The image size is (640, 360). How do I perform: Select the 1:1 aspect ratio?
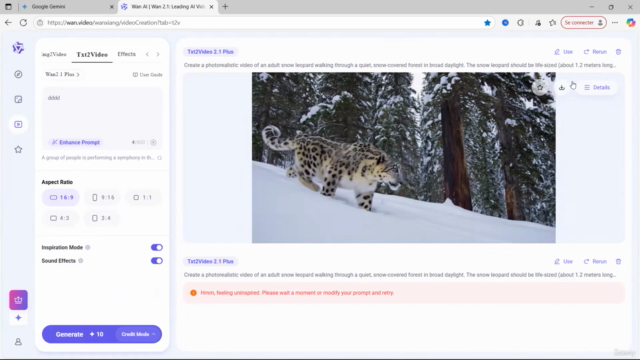pyautogui.click(x=143, y=198)
